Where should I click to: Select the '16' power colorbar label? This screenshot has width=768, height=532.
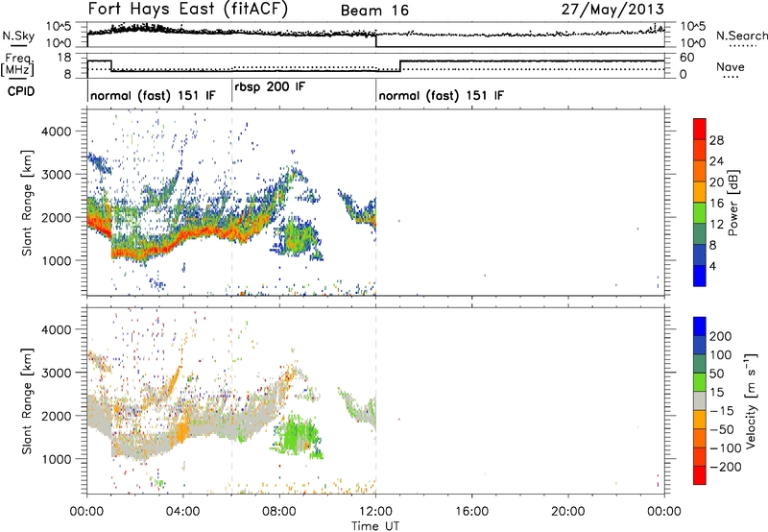[716, 204]
